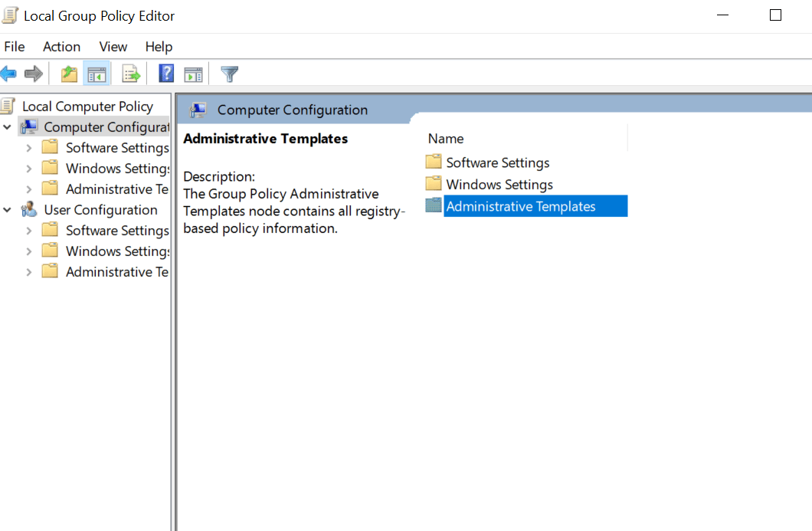Image resolution: width=812 pixels, height=531 pixels.
Task: Click the Export List toolbar icon
Action: tap(131, 73)
